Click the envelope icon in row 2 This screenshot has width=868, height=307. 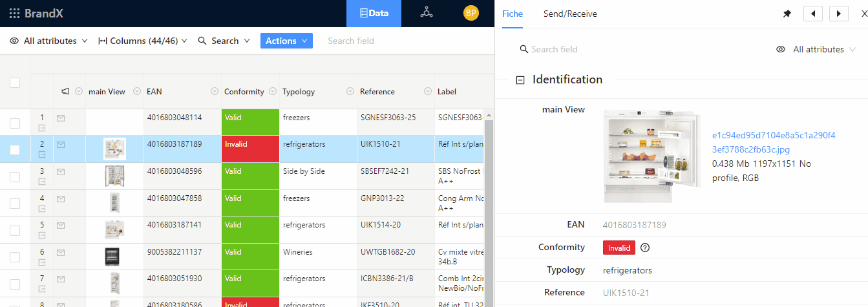(x=61, y=145)
